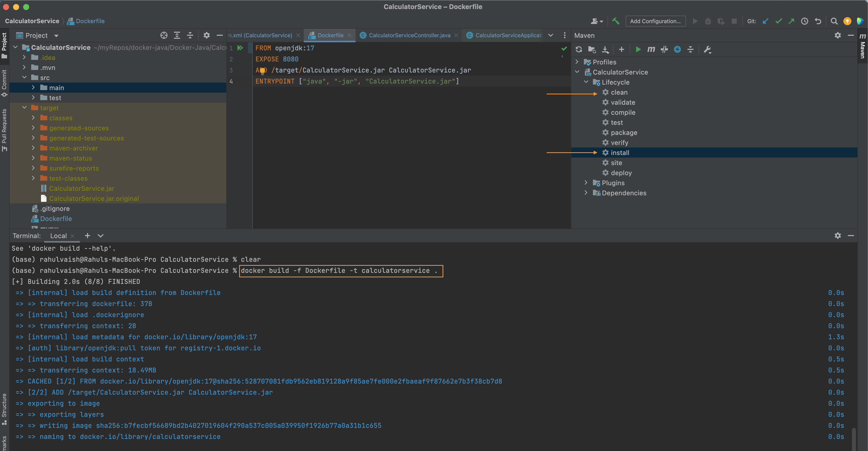Toggle the Pull Requests tool window button
Screen dimensions: 868x451
pos(4,130)
